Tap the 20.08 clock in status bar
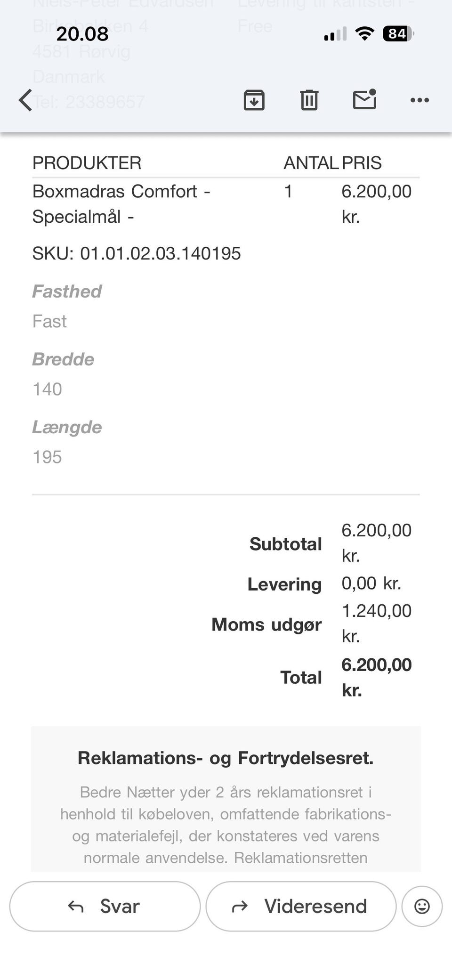This screenshot has width=452, height=980. pyautogui.click(x=82, y=34)
